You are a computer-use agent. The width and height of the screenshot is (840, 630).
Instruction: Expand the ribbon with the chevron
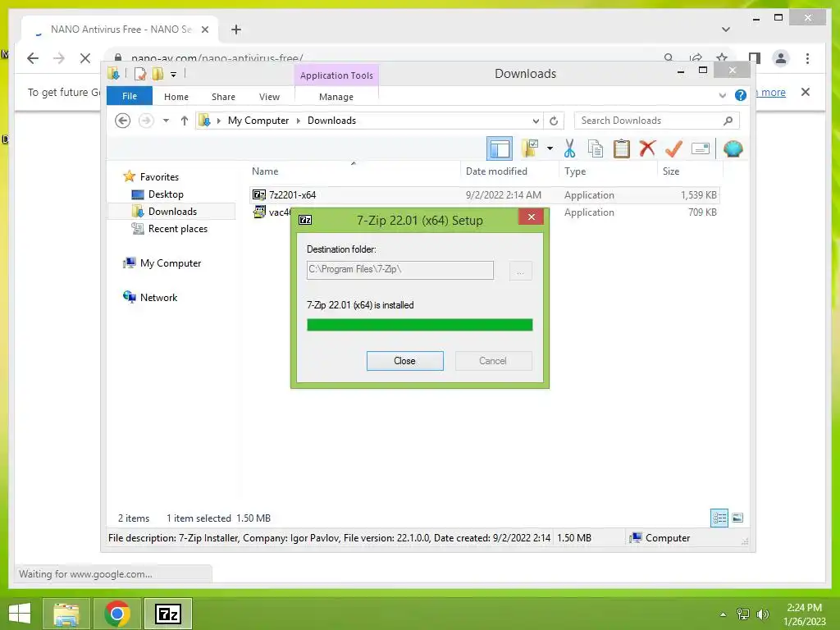[722, 95]
